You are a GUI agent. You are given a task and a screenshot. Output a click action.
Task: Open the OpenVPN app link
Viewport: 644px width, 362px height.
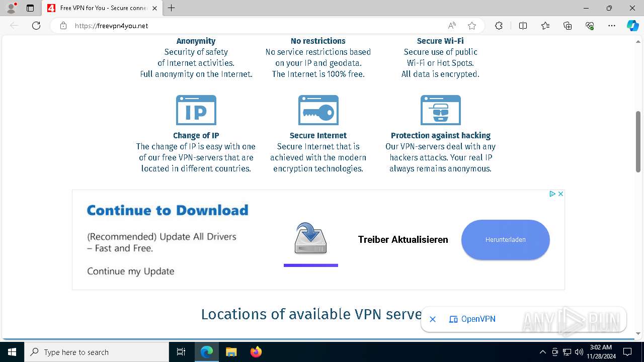tap(472, 319)
